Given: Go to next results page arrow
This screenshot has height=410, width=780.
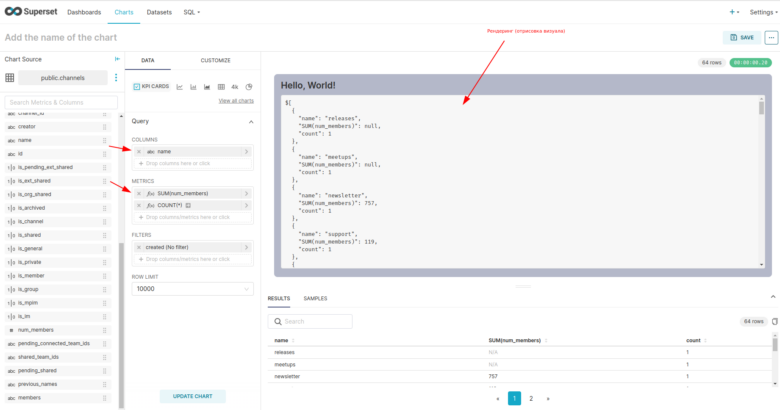Looking at the screenshot, I should pos(548,399).
